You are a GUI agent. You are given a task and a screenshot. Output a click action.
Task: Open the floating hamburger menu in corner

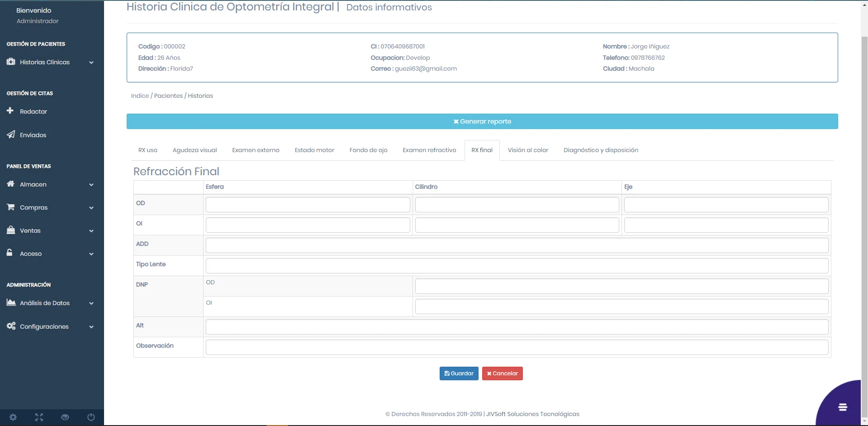[x=842, y=407]
